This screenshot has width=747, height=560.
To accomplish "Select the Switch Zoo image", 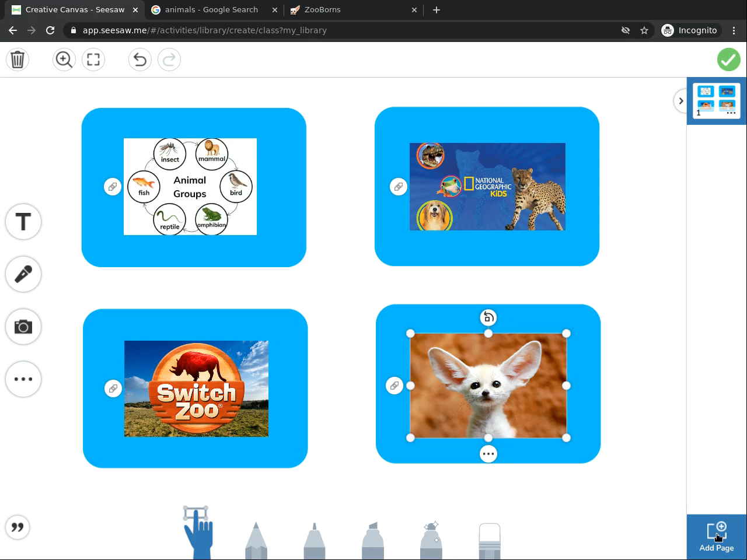I will tap(196, 388).
